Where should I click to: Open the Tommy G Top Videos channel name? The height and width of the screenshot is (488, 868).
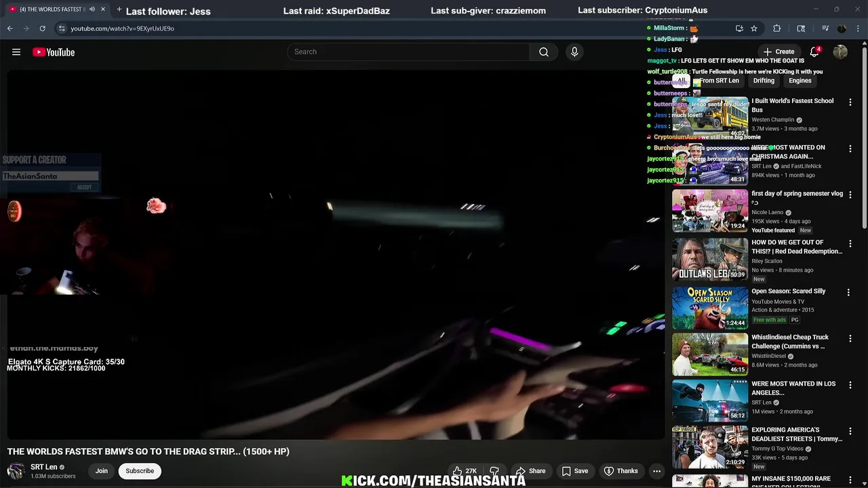[x=777, y=449]
